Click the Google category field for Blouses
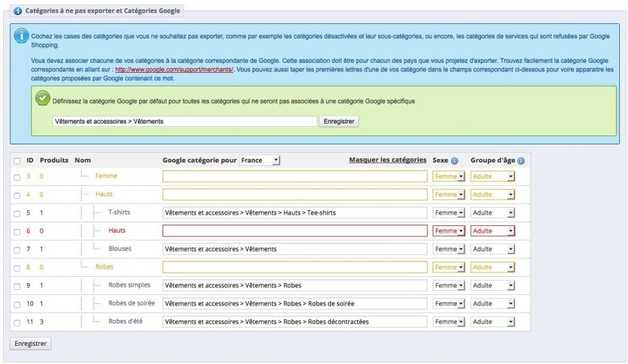Image resolution: width=628 pixels, height=364 pixels. coord(295,249)
